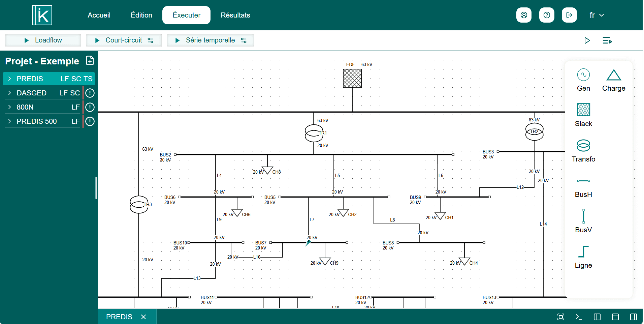Screen dimensions: 644x324
Task: Click the CH9 load triangle
Action: pyautogui.click(x=325, y=261)
